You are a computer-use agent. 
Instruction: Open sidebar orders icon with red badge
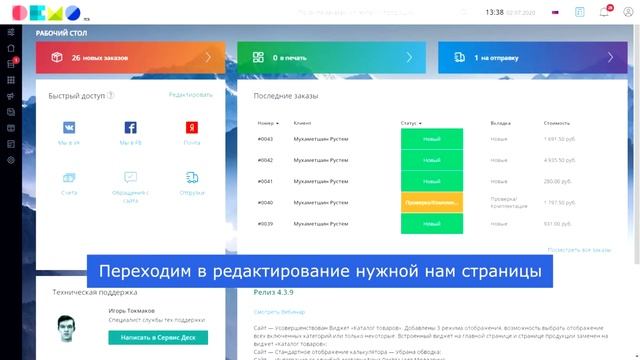coord(11,64)
